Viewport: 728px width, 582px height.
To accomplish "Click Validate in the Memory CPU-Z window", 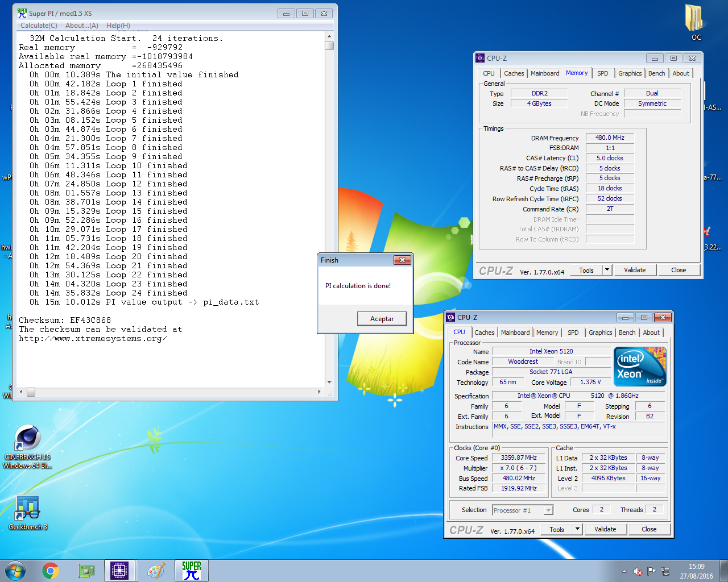I will pyautogui.click(x=635, y=270).
